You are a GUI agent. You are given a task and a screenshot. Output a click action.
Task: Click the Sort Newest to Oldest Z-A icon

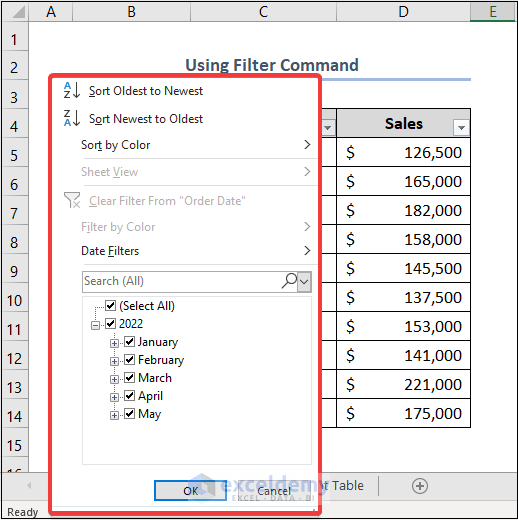point(72,118)
